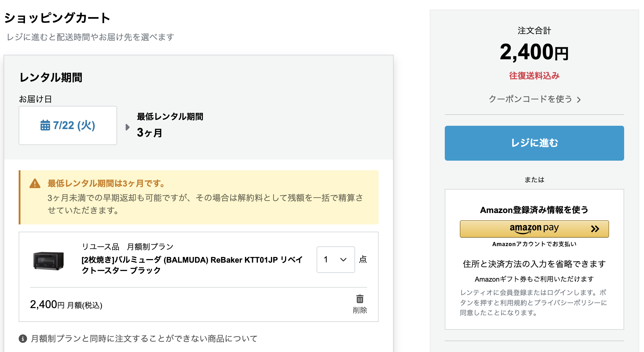Click the trash can delete icon

360,299
